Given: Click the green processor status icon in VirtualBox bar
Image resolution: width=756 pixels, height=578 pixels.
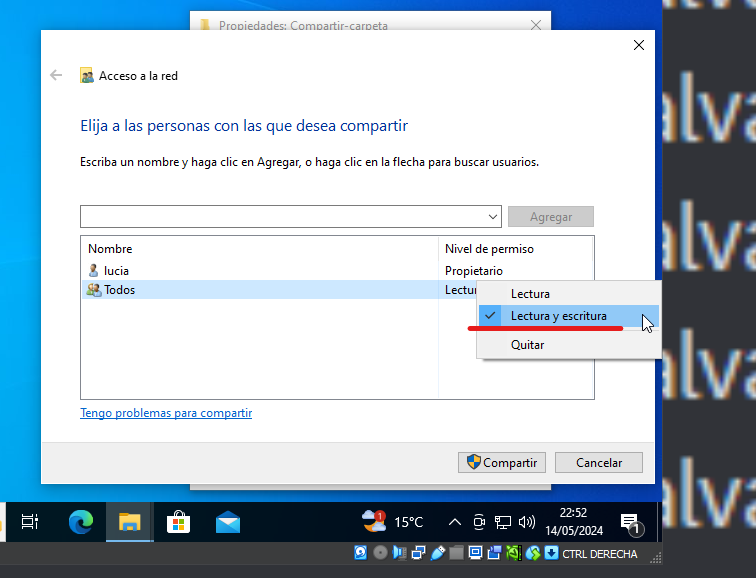Looking at the screenshot, I should click(x=513, y=552).
